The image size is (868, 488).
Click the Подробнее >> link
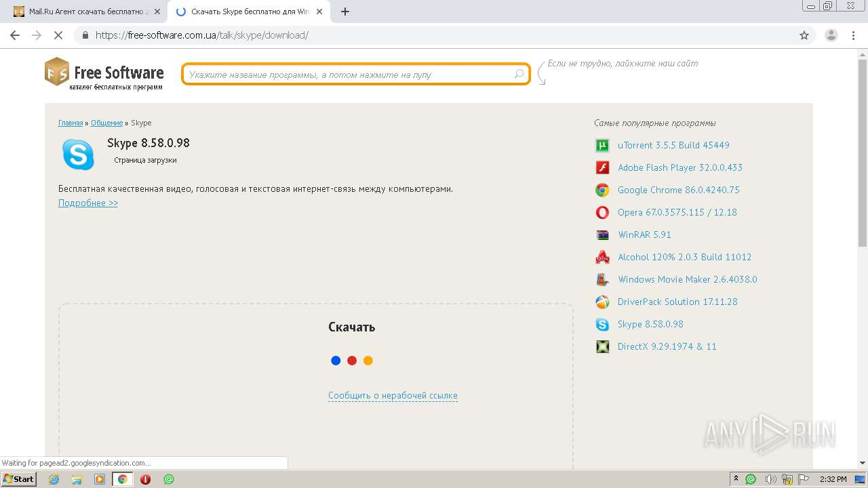(88, 203)
